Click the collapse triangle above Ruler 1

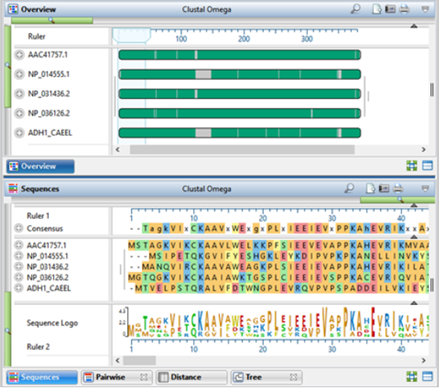[414, 205]
